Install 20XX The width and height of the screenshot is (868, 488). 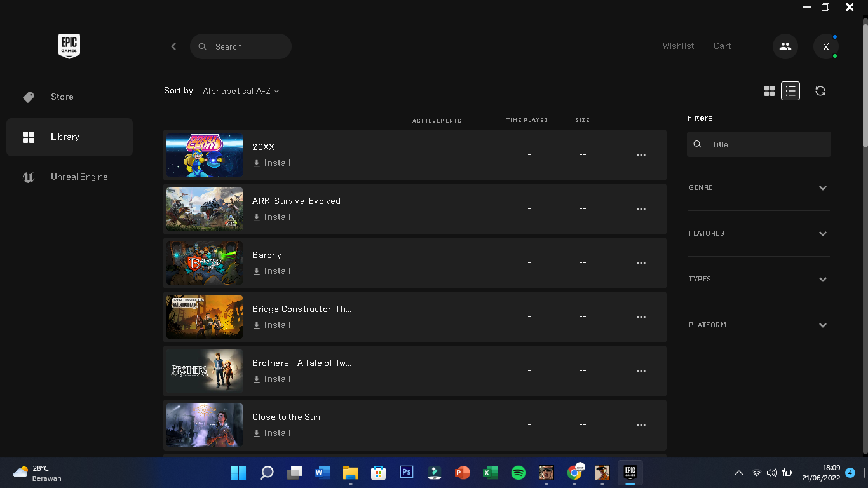point(271,163)
